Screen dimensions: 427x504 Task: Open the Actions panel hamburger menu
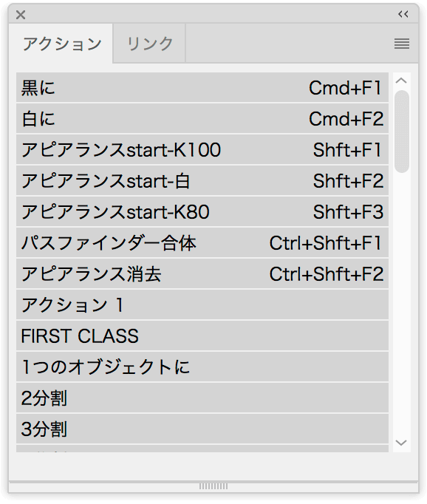(x=402, y=44)
